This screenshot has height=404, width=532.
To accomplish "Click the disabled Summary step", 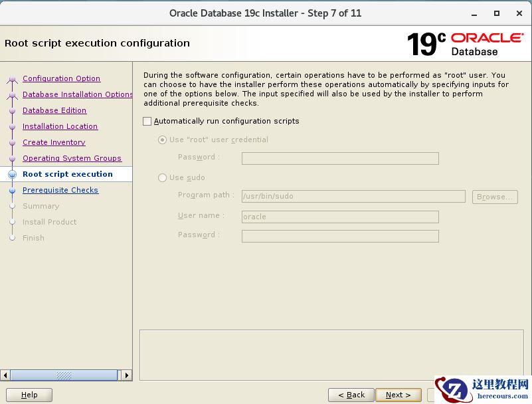I will pos(41,206).
